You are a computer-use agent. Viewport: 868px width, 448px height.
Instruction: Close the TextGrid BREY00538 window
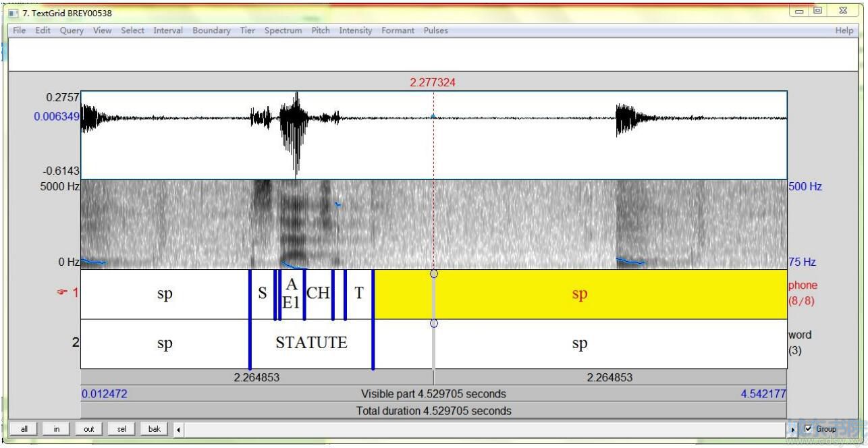pyautogui.click(x=843, y=10)
